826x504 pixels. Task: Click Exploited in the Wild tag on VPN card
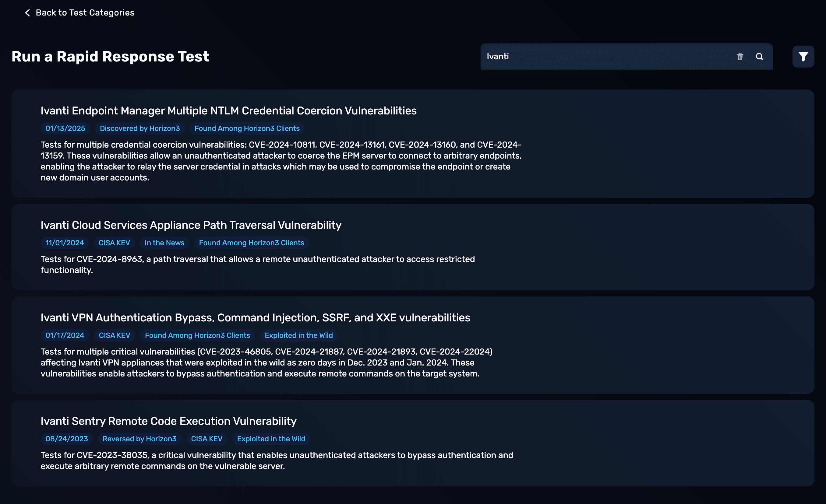(299, 336)
